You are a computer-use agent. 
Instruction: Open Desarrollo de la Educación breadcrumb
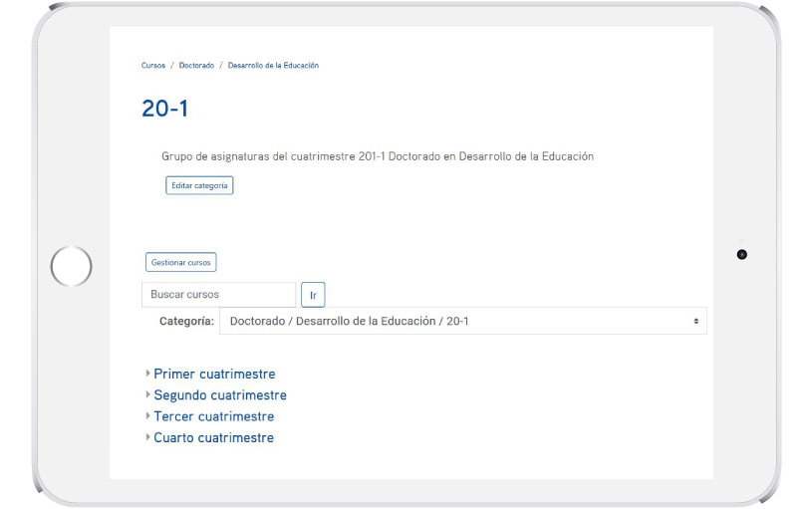(273, 65)
